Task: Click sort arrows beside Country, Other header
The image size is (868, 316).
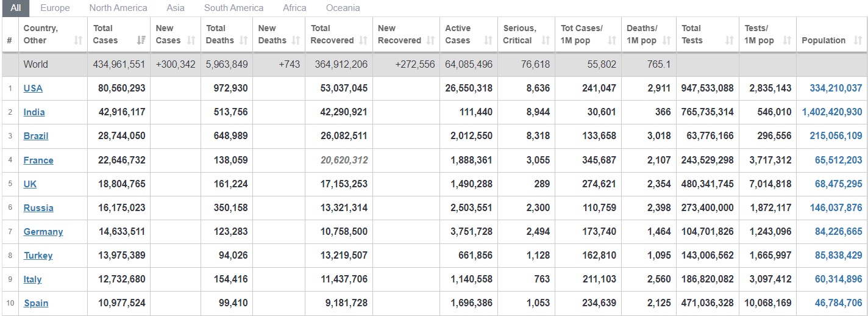Action: point(78,40)
